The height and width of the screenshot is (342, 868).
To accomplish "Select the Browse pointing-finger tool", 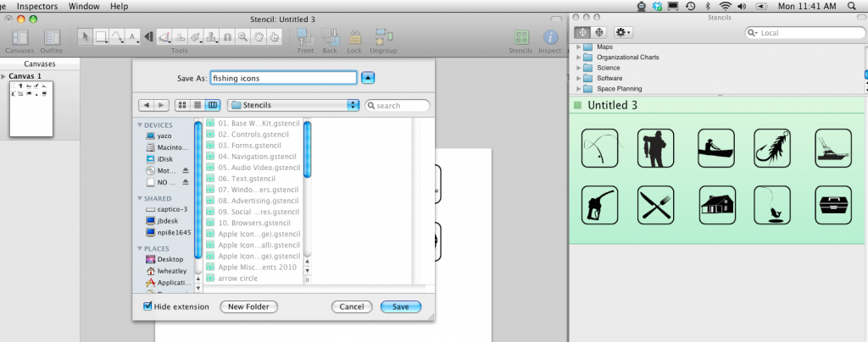I will [274, 37].
